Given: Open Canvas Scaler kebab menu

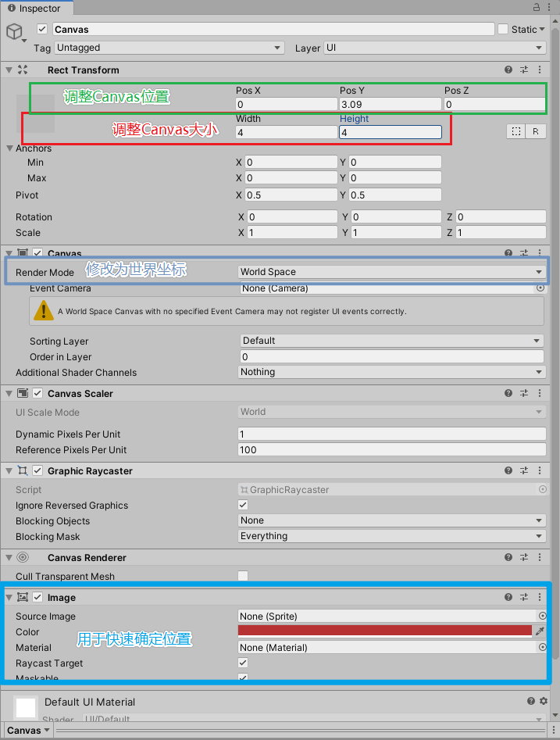Looking at the screenshot, I should pyautogui.click(x=540, y=393).
